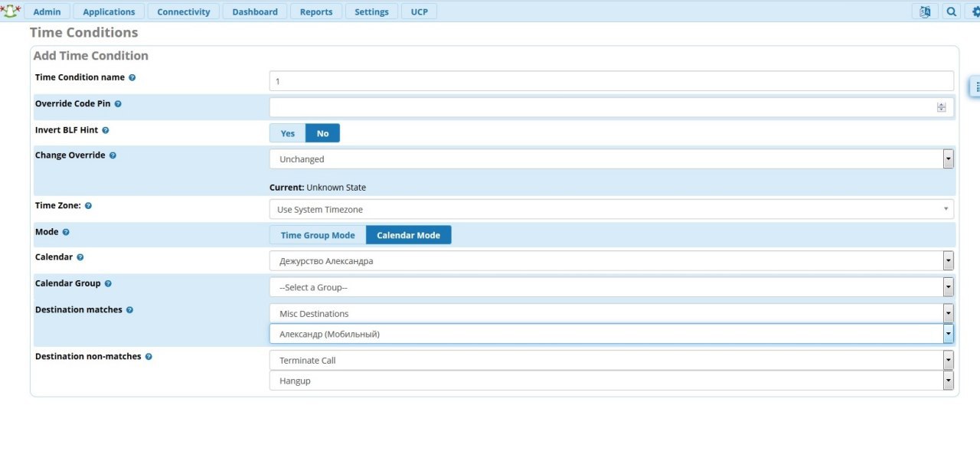Show help for Destination matches
The width and height of the screenshot is (980, 451).
129,310
